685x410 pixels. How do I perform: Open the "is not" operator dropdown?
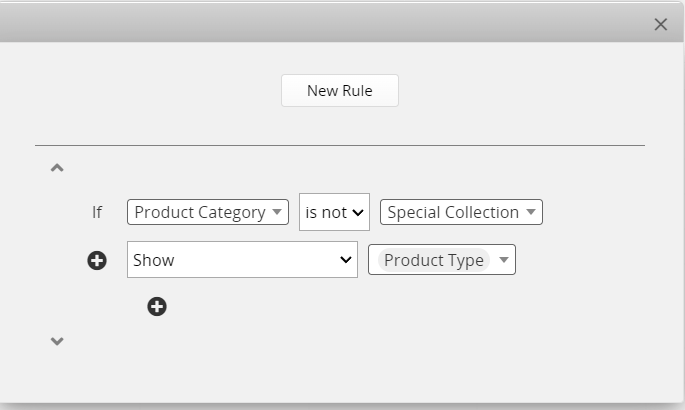(325, 212)
